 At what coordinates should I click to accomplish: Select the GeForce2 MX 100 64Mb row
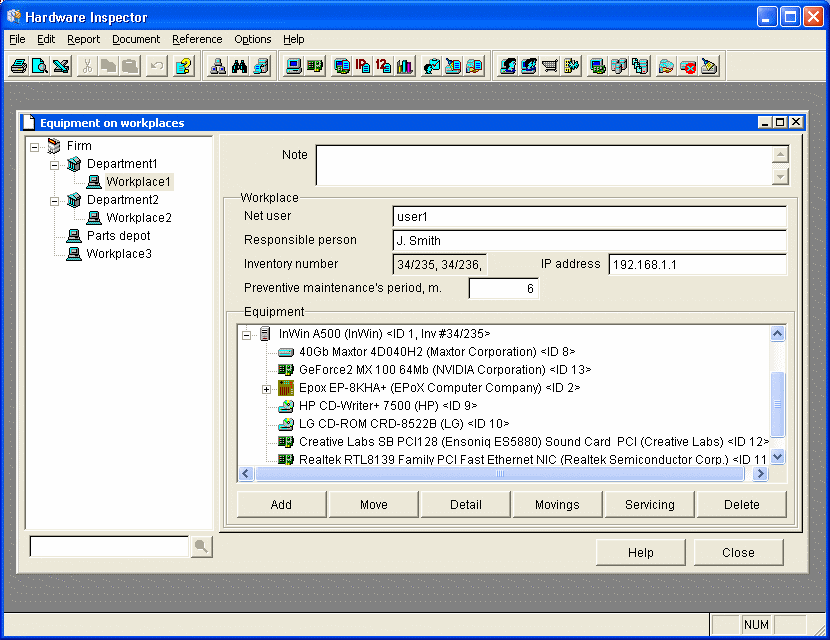pos(445,370)
